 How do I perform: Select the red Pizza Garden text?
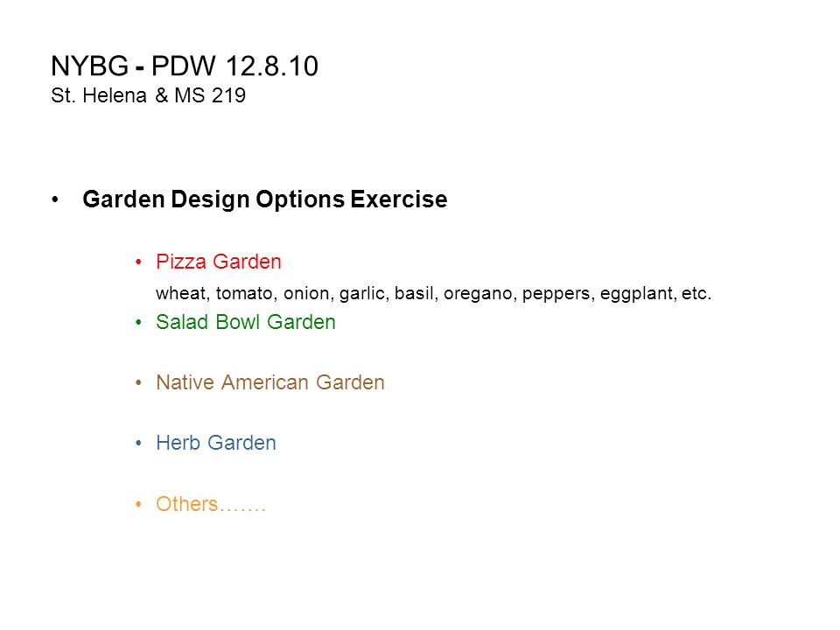(219, 262)
